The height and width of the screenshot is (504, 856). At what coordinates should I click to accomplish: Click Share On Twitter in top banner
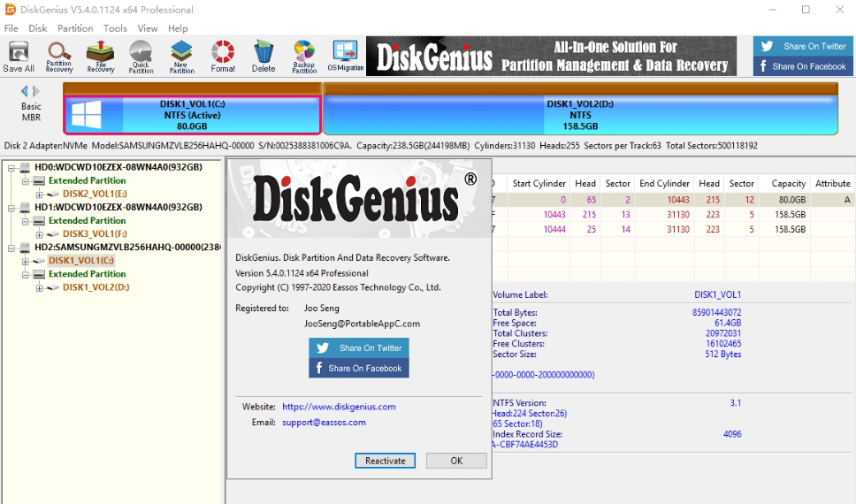(x=803, y=46)
